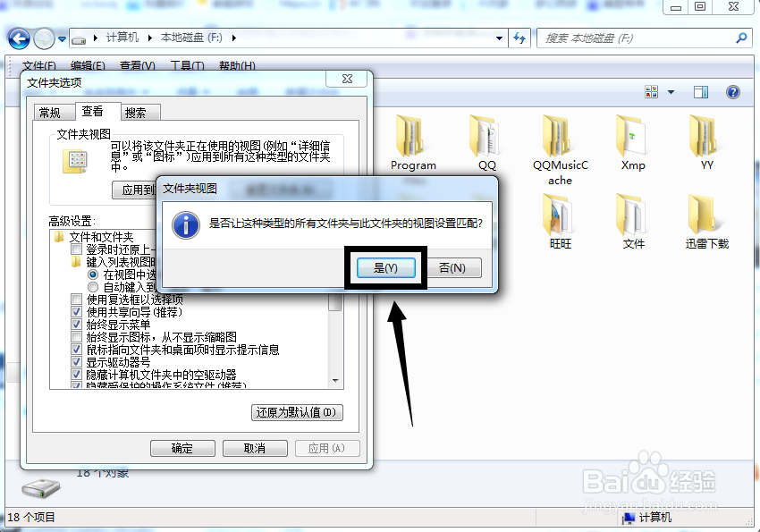The height and width of the screenshot is (532, 760).
Task: Open the 编辑(E) menu
Action: click(x=88, y=65)
